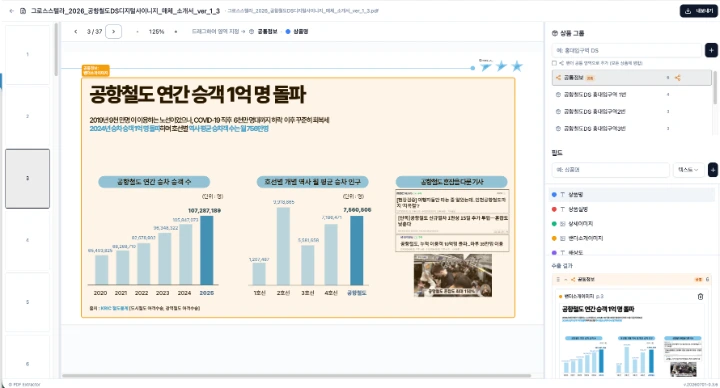Viewport: 720px width, 388px height.
Task: Collapse the 공통정보 extraction result card
Action: pos(565,279)
